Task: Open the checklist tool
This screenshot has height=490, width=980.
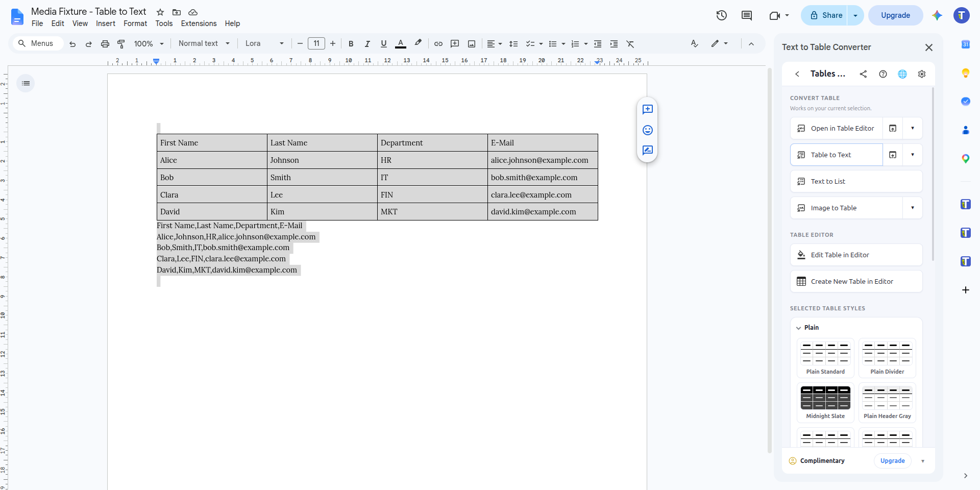Action: pyautogui.click(x=530, y=44)
